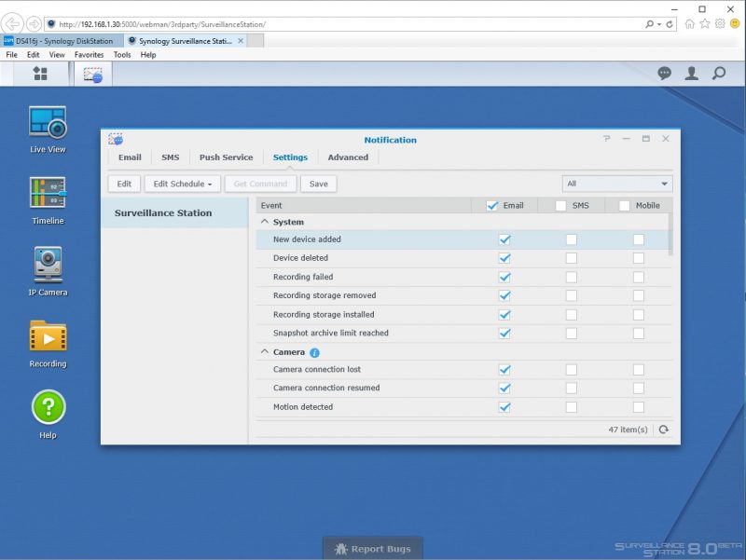This screenshot has height=560, width=746.
Task: Collapse the System event group
Action: [265, 223]
